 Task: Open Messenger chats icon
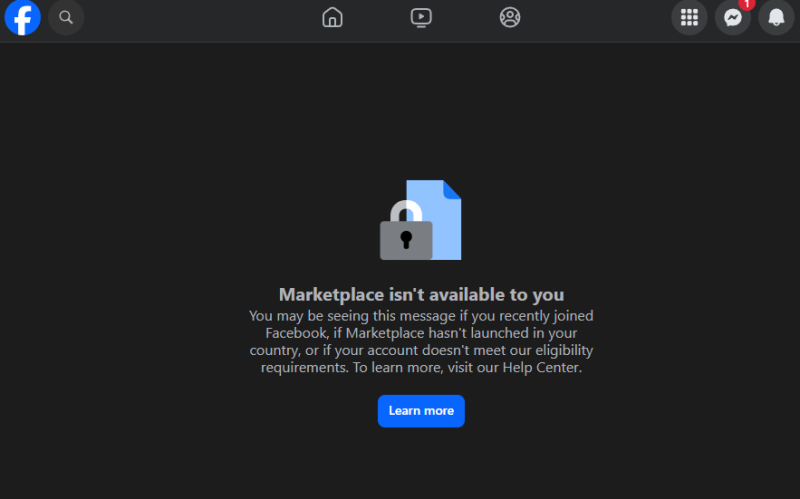pos(733,17)
